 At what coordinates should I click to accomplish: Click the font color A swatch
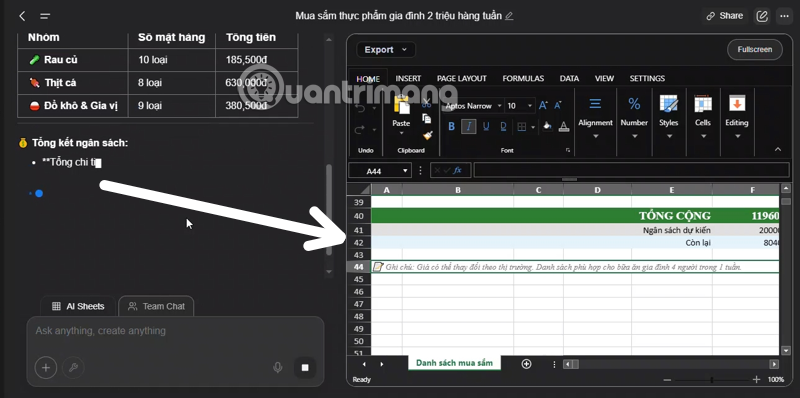(564, 127)
